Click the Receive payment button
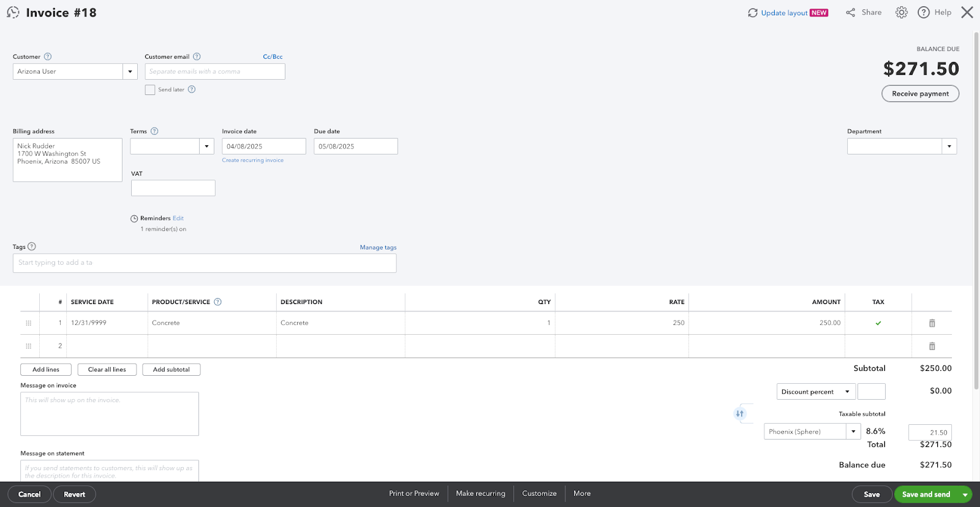The width and height of the screenshot is (980, 507). coord(920,94)
